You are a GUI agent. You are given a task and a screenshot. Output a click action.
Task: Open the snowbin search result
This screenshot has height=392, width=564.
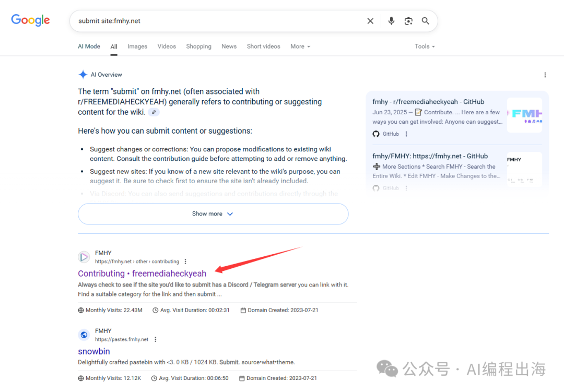94,351
